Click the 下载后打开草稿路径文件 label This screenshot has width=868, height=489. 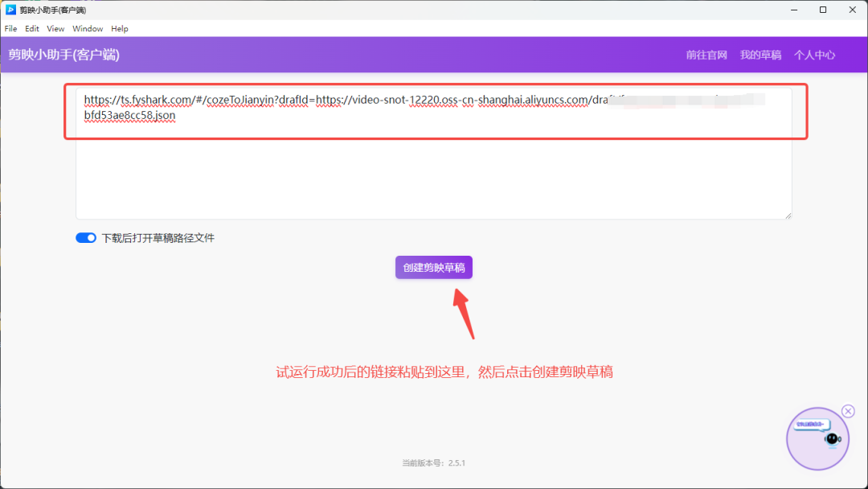point(158,238)
